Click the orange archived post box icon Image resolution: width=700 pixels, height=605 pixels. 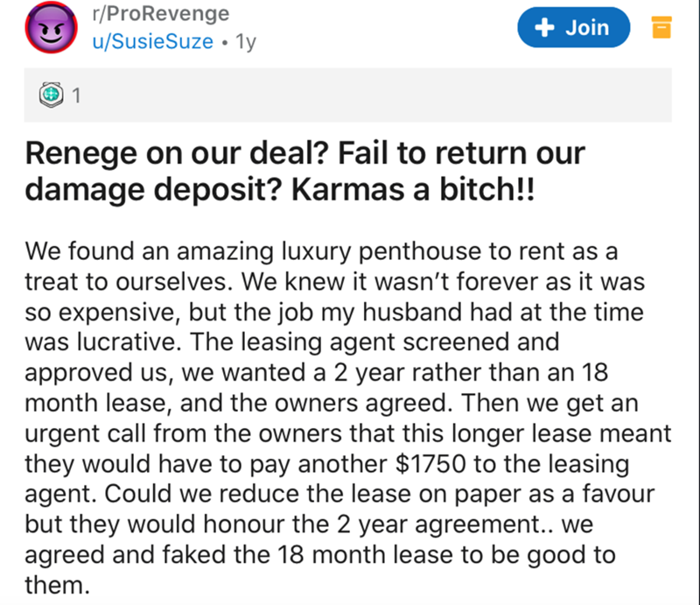coord(661,27)
